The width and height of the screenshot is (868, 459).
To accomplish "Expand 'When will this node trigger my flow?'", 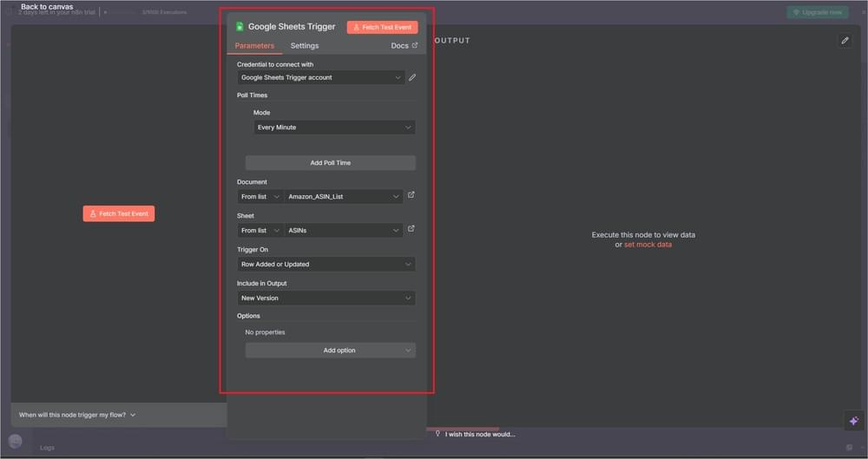I will coord(77,415).
